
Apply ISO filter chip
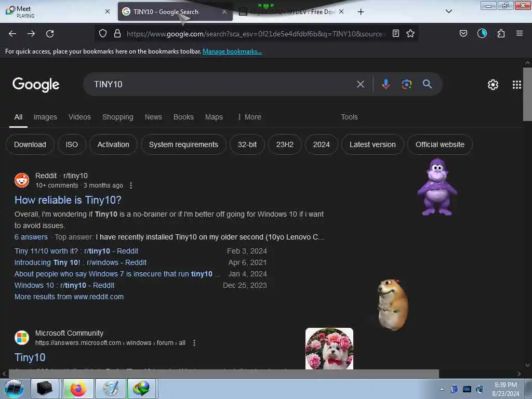point(72,144)
